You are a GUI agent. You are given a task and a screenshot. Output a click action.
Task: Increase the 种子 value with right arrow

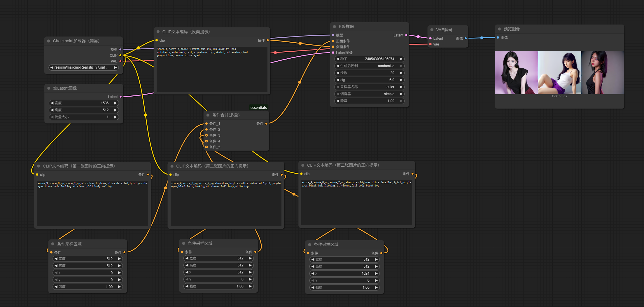[x=401, y=59]
